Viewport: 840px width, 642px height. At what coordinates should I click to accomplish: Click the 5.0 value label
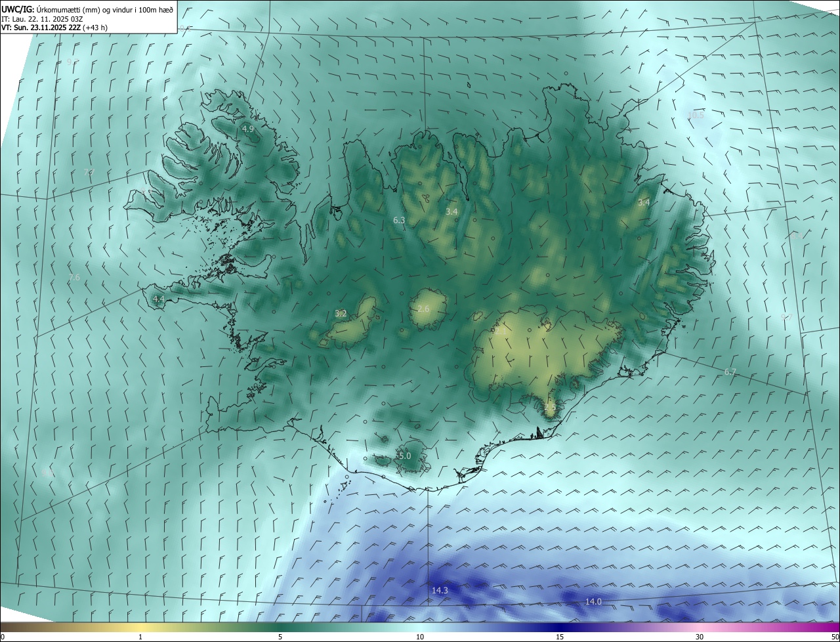404,456
